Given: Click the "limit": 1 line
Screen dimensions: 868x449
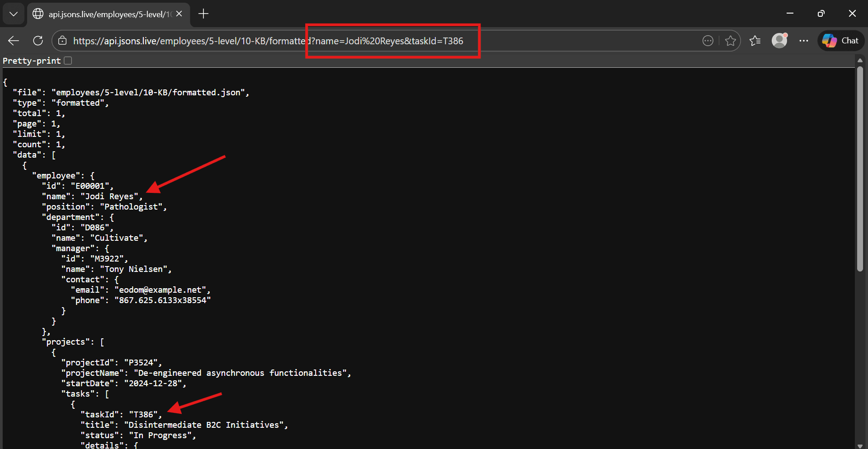Looking at the screenshot, I should (39, 134).
